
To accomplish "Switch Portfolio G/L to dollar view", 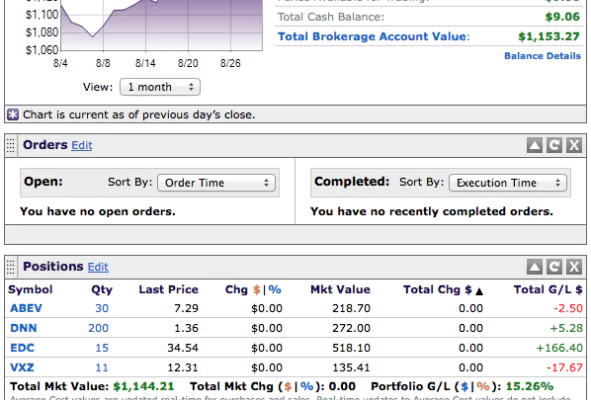I will 465,386.
